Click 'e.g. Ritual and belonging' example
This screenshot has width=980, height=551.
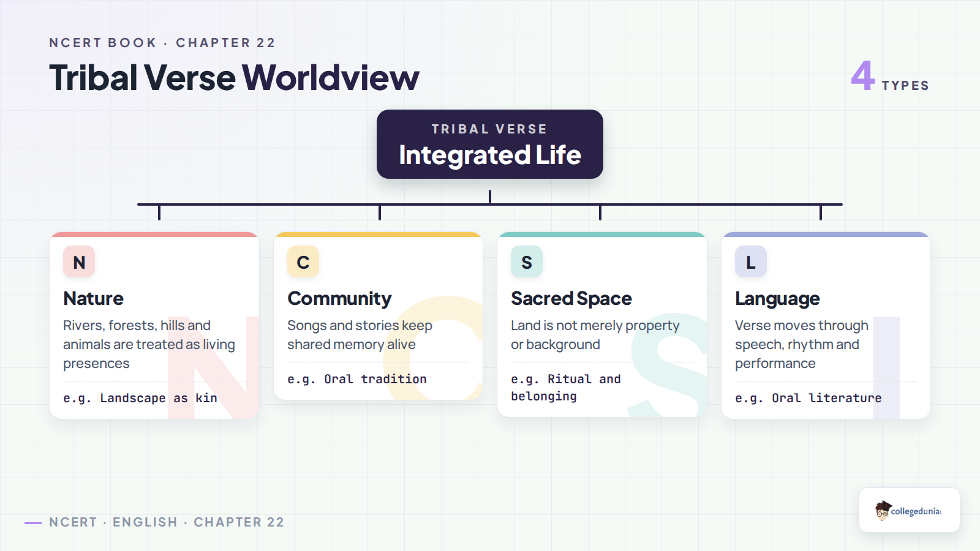[x=566, y=388]
